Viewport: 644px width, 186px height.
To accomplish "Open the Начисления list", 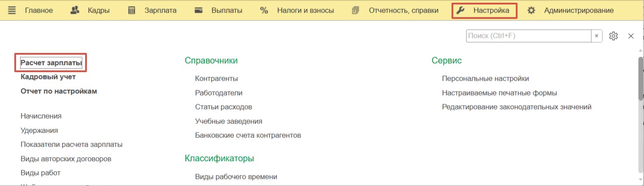I will (x=41, y=116).
